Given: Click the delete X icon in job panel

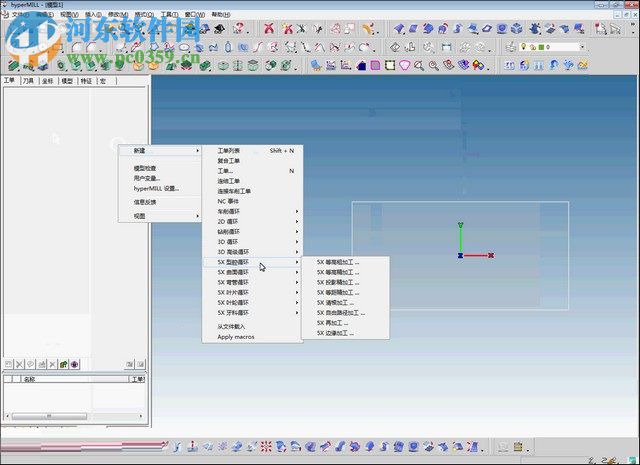Looking at the screenshot, I should [19, 364].
